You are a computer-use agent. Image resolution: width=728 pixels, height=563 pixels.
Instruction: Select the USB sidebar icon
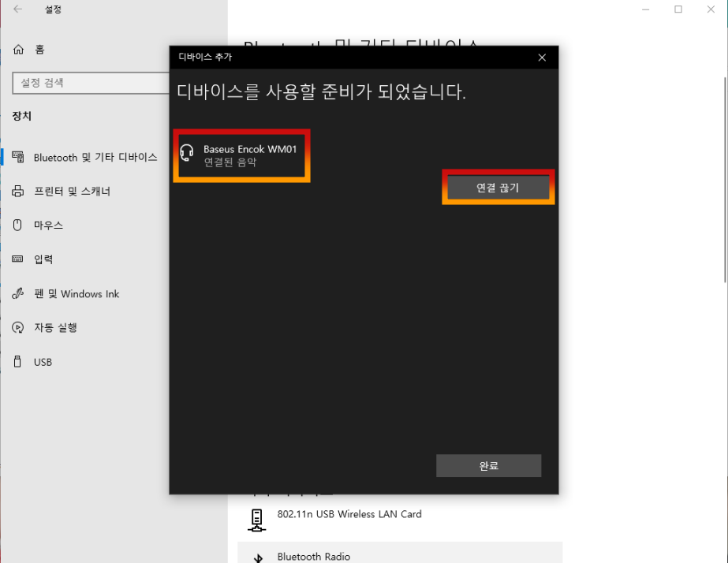coord(21,362)
